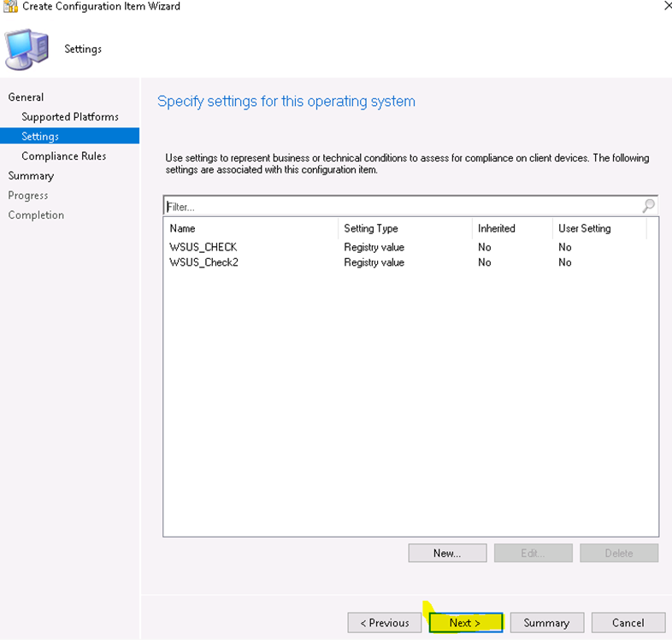
Task: Jump to Compliance Rules step
Action: pos(64,156)
